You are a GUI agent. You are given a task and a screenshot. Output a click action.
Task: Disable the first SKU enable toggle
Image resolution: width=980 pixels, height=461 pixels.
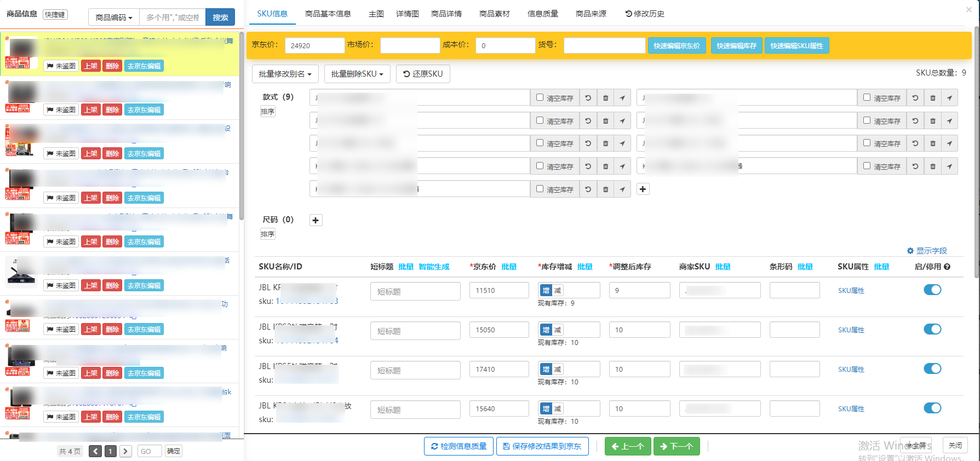pos(932,290)
